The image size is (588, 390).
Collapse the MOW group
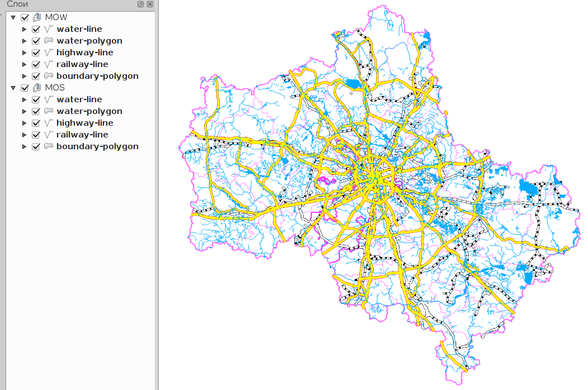pos(13,17)
